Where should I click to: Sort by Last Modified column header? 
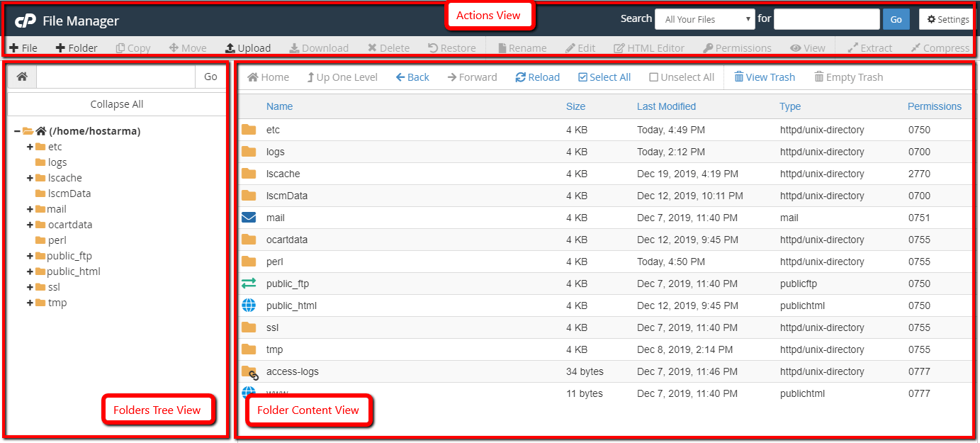click(666, 106)
